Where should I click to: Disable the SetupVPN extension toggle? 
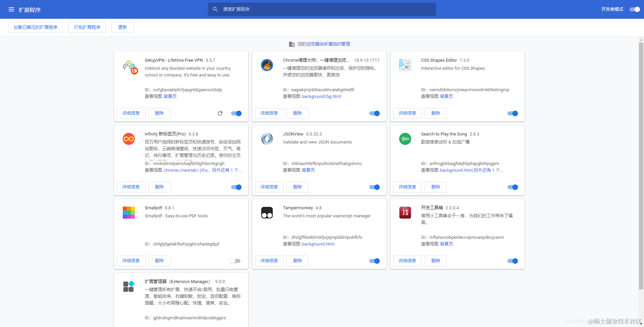[x=236, y=113]
